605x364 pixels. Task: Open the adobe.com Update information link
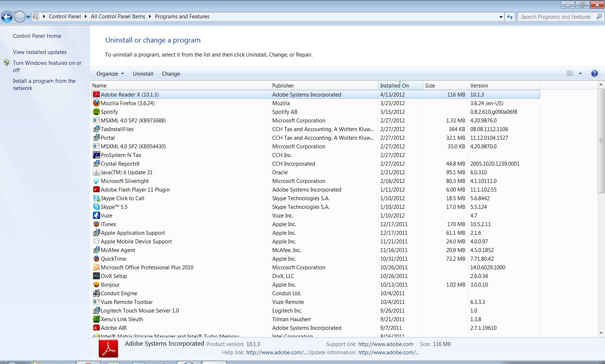pos(389,352)
